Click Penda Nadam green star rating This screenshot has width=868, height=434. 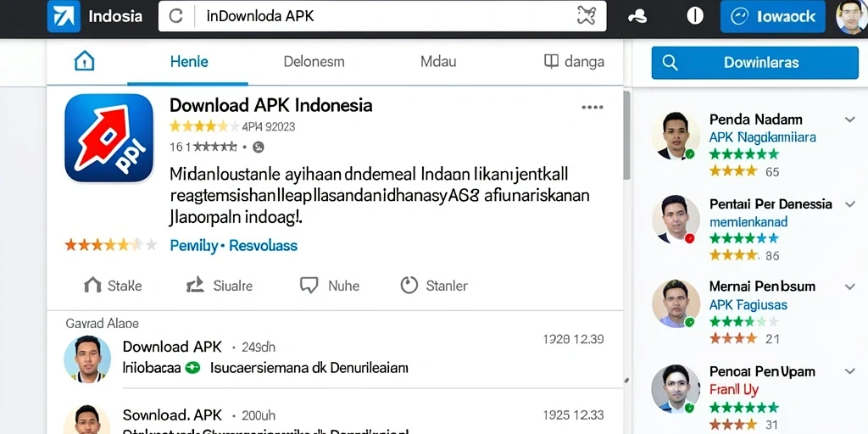click(x=743, y=154)
